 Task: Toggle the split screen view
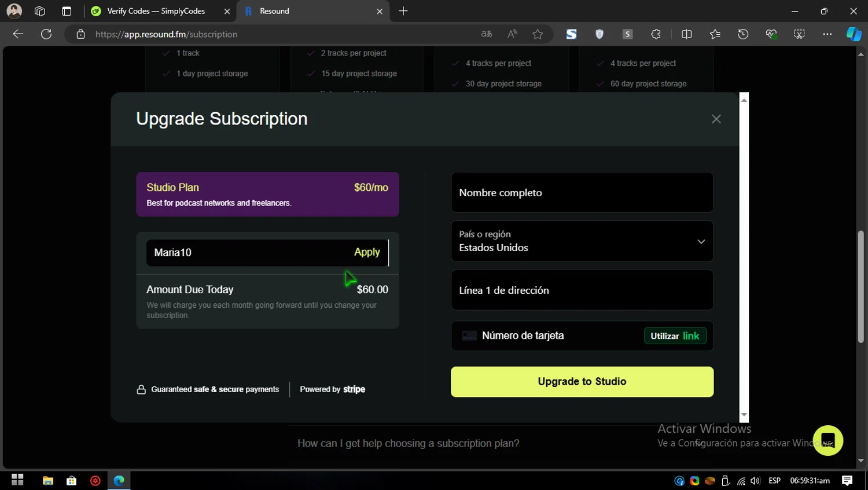point(687,34)
